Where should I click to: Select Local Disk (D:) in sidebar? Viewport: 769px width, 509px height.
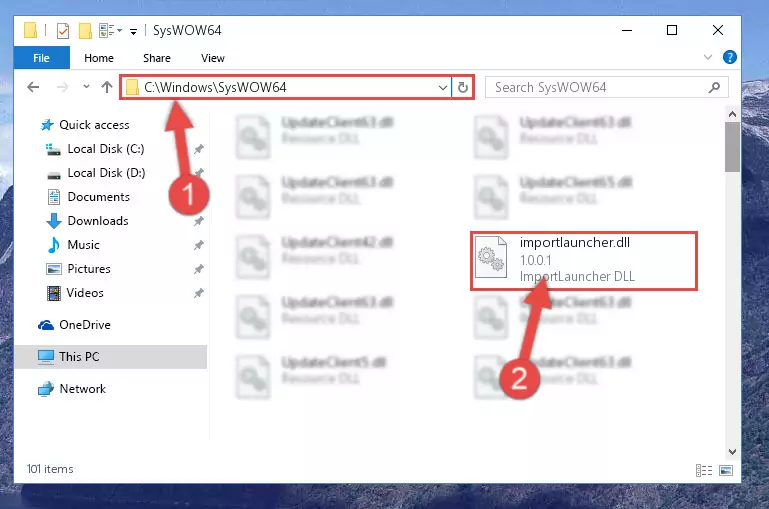[x=106, y=173]
